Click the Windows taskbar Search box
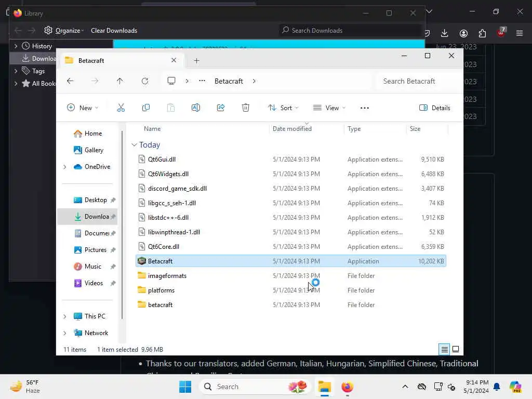Viewport: 532px width, 399px height. click(x=255, y=387)
